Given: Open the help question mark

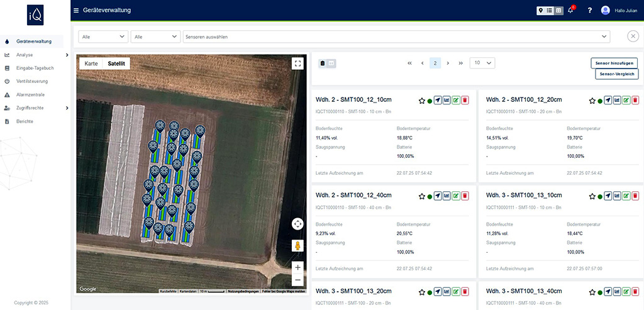Looking at the screenshot, I should [590, 11].
